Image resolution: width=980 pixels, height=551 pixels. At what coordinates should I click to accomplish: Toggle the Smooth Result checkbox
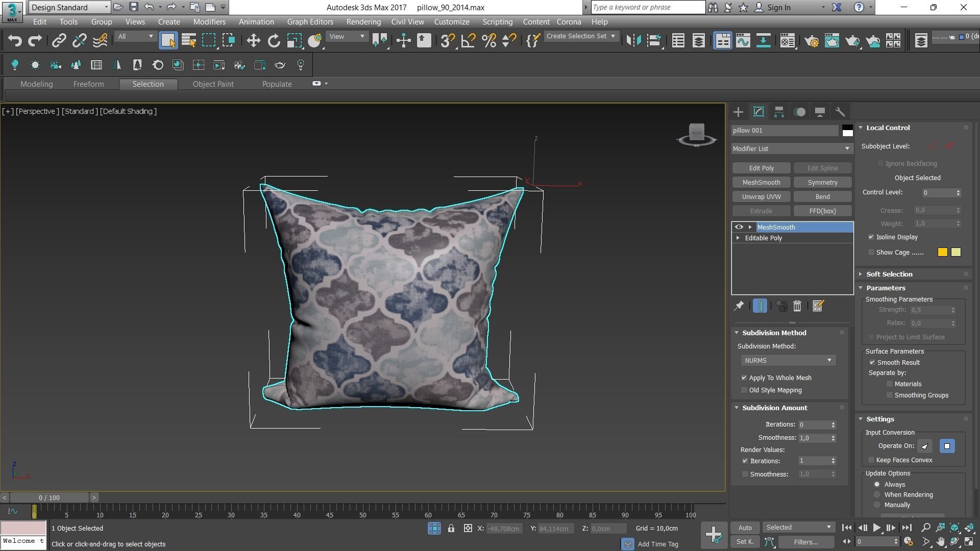click(x=872, y=363)
